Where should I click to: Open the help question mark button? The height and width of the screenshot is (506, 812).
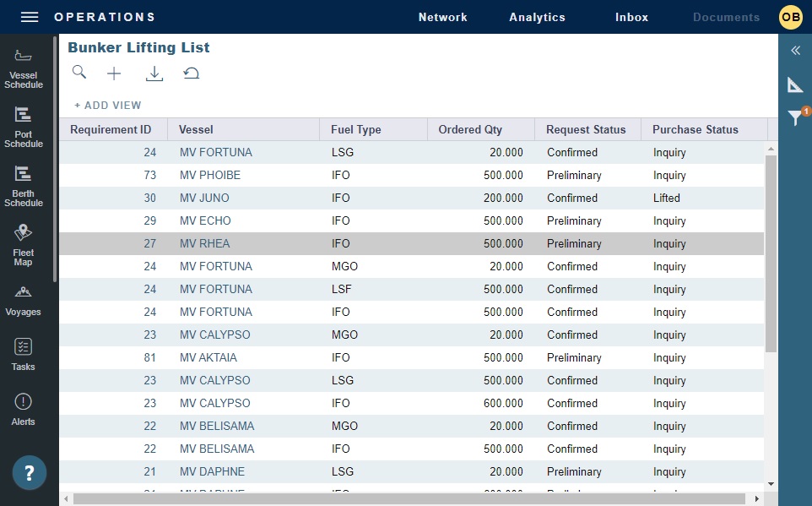30,473
